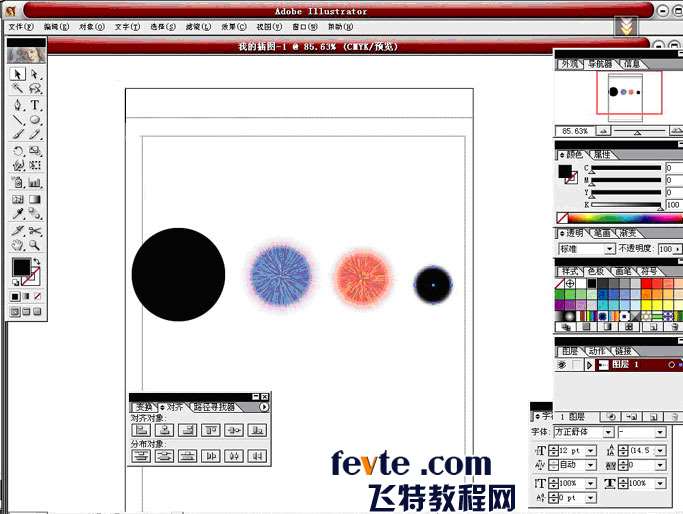683x514 pixels.
Task: Click vertical distribute top icon
Action: (x=141, y=456)
